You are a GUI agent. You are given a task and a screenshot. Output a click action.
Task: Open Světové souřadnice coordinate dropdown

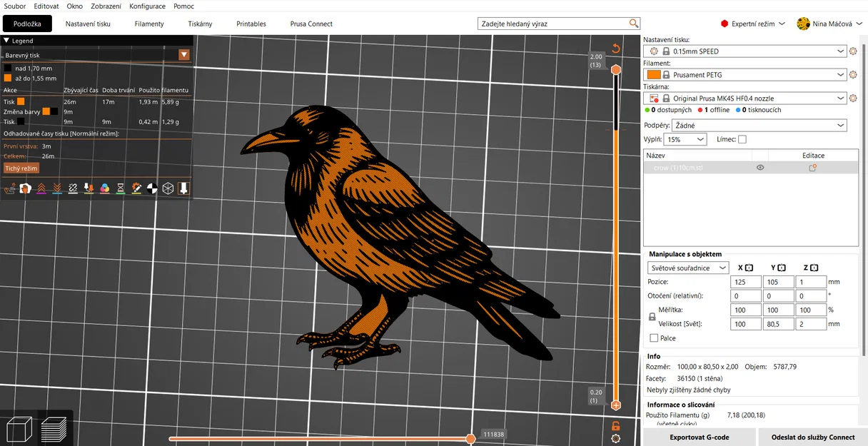pyautogui.click(x=688, y=268)
